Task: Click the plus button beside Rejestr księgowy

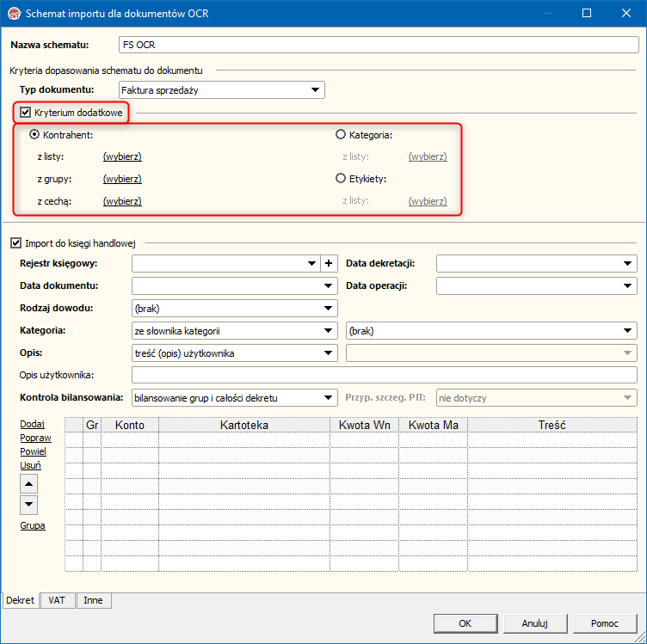Action: 329,264
